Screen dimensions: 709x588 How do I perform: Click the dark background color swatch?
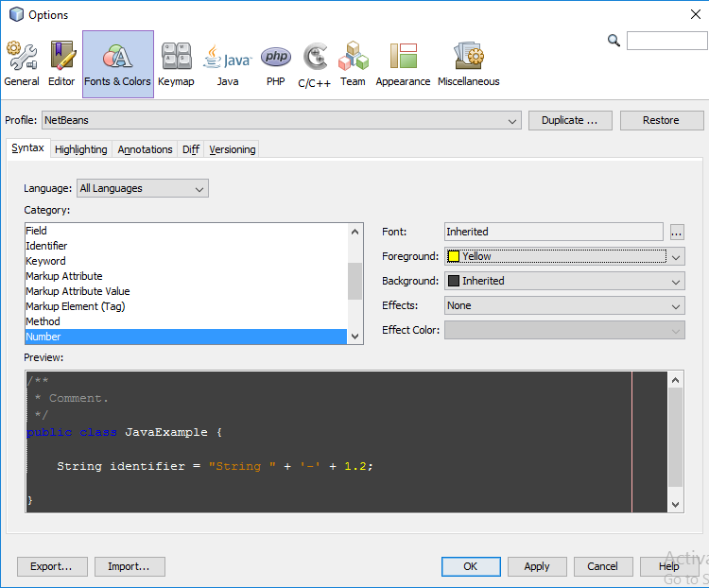[x=454, y=281]
